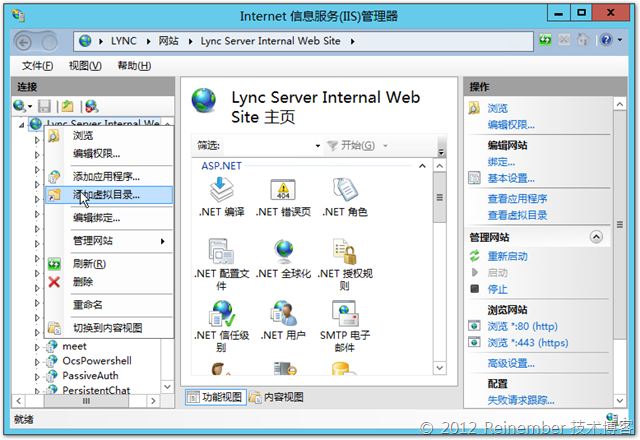The height and width of the screenshot is (440, 640).
Task: Open the .NET 授权规则 feature icon
Action: (345, 251)
